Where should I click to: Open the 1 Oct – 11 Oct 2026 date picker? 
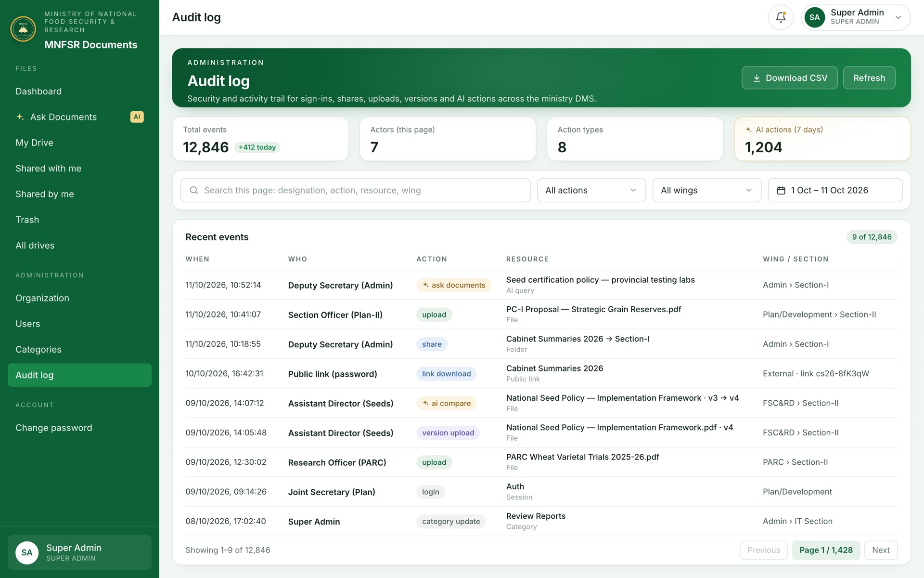[835, 190]
